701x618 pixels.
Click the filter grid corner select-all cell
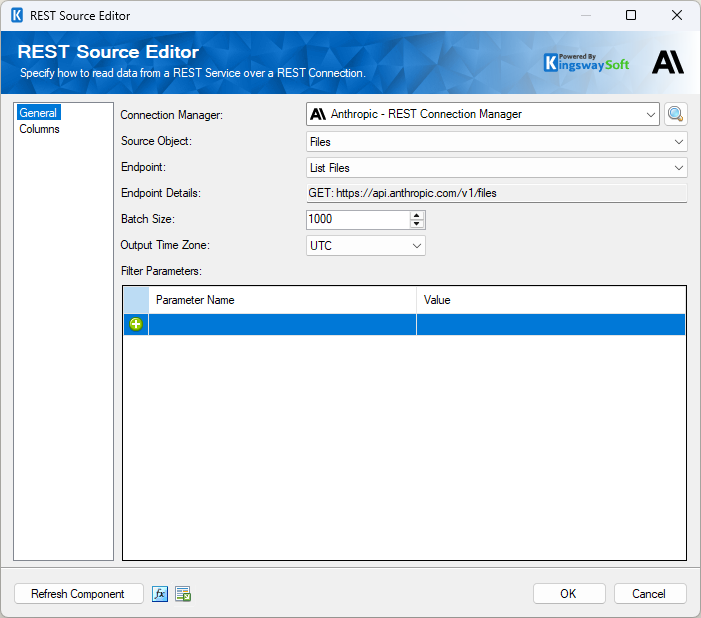click(136, 300)
